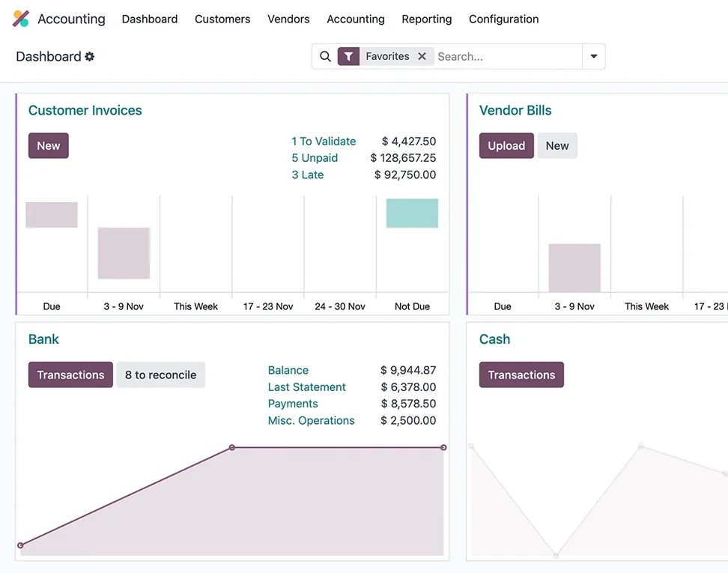Click '17 - 23 Nov' label in Customer Invoices chart
728x573 pixels.
point(268,306)
